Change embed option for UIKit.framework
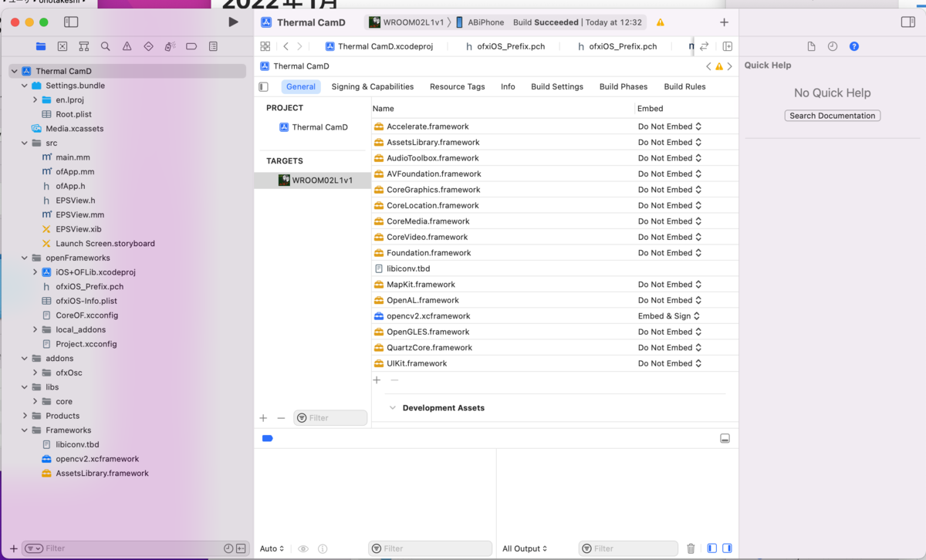 pos(669,363)
